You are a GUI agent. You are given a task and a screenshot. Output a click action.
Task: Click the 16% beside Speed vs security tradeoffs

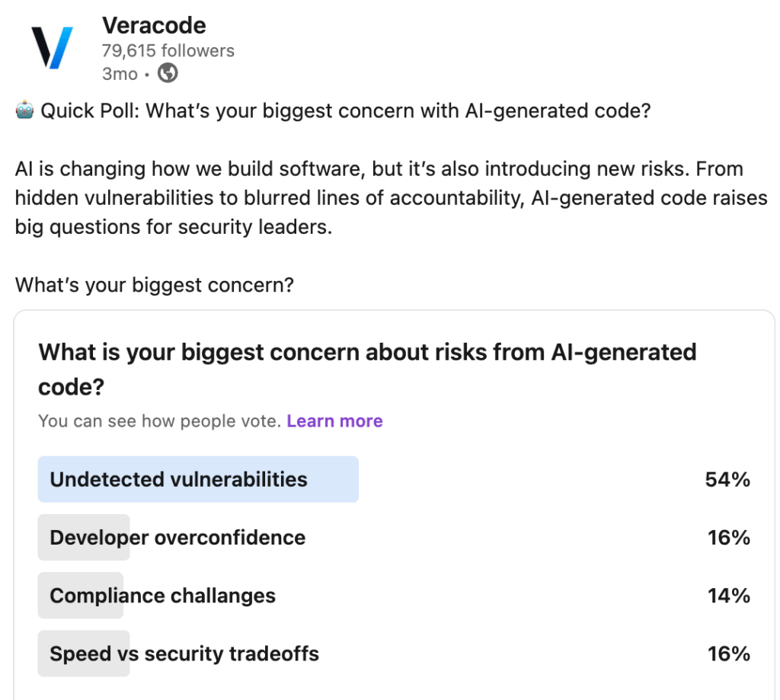coord(728,654)
